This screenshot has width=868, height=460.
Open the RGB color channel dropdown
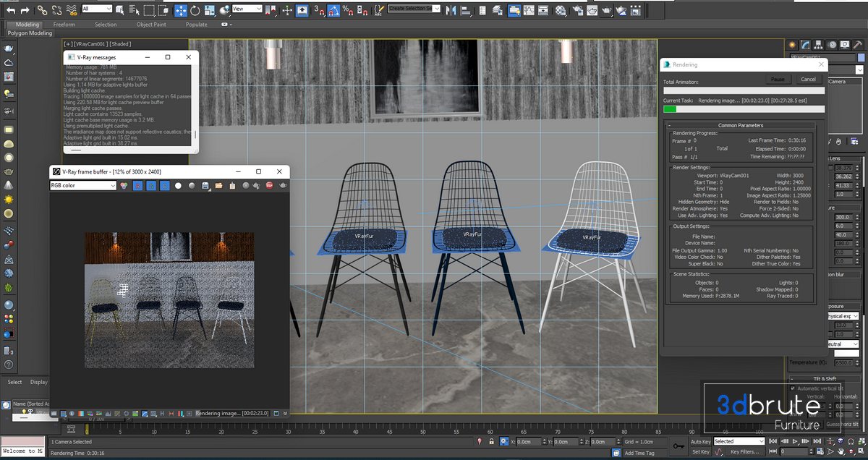(82, 186)
